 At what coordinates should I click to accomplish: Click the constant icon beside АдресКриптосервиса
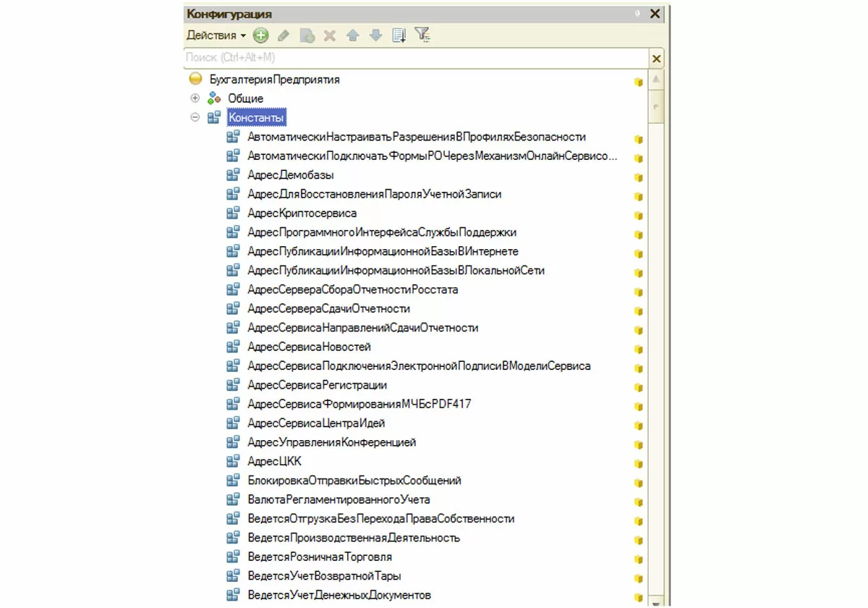coord(233,213)
